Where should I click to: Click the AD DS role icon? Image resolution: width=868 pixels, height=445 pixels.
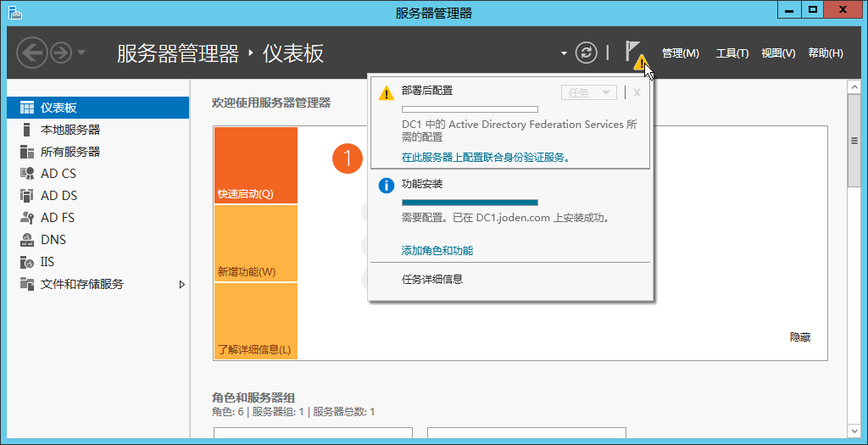(x=26, y=196)
